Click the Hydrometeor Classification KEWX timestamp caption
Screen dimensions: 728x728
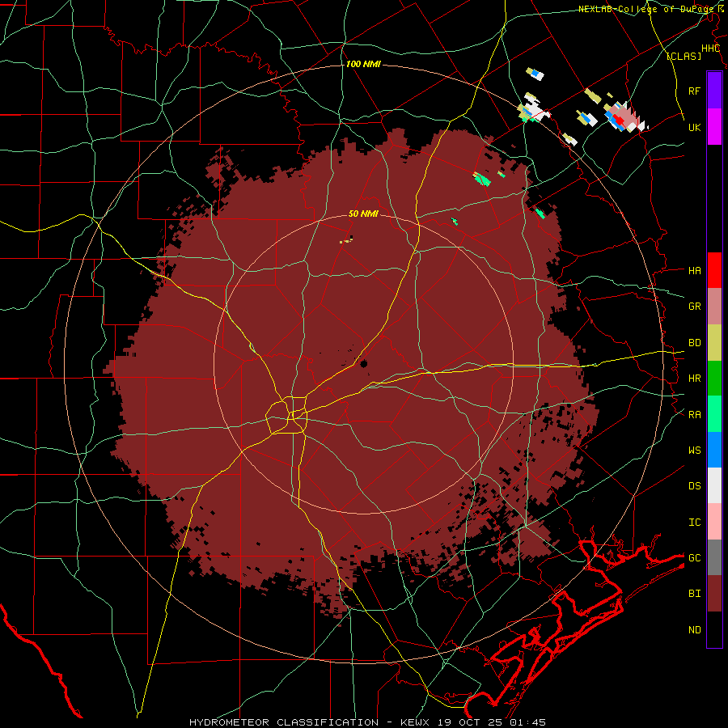367,722
